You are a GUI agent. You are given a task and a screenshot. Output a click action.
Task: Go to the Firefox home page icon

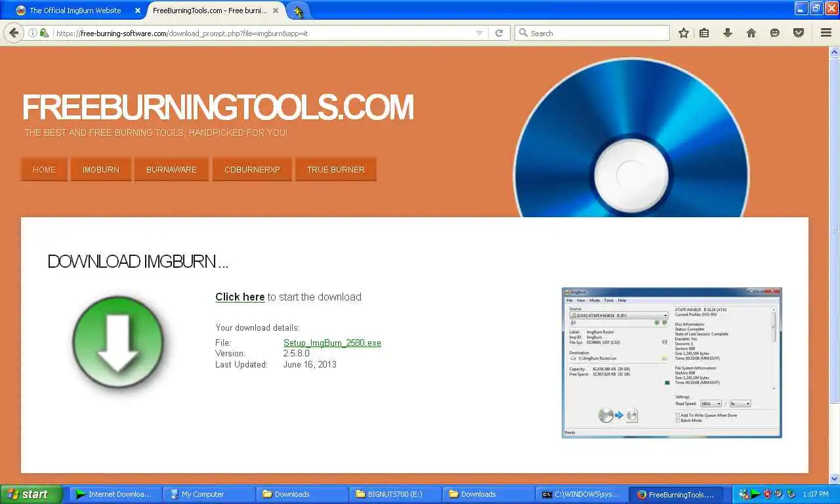pos(751,33)
